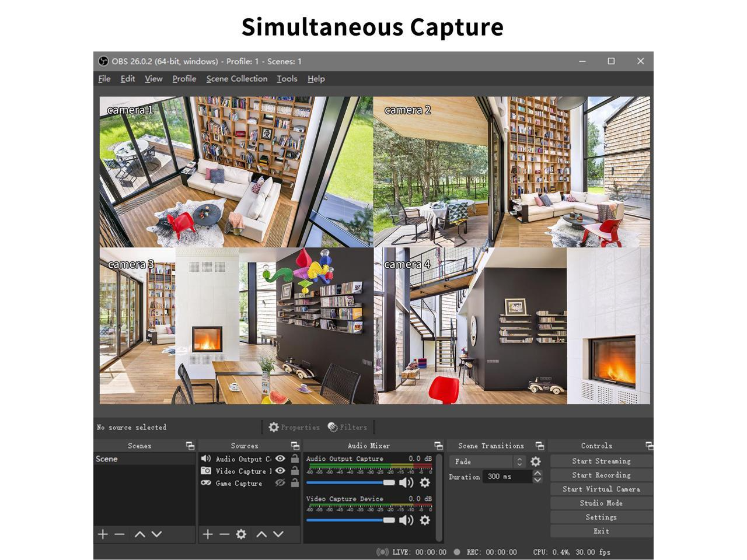Open the Tools menu
Viewport: 747px width, 560px height.
[287, 79]
